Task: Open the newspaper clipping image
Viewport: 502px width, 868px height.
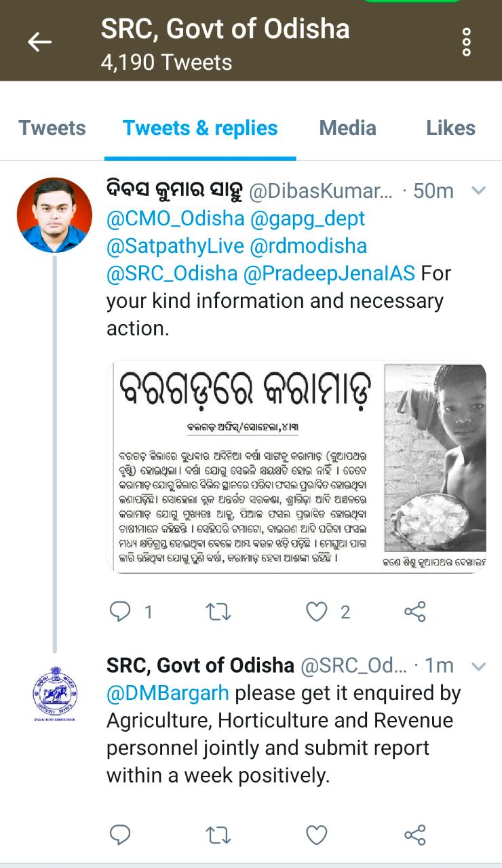Action: click(x=296, y=468)
